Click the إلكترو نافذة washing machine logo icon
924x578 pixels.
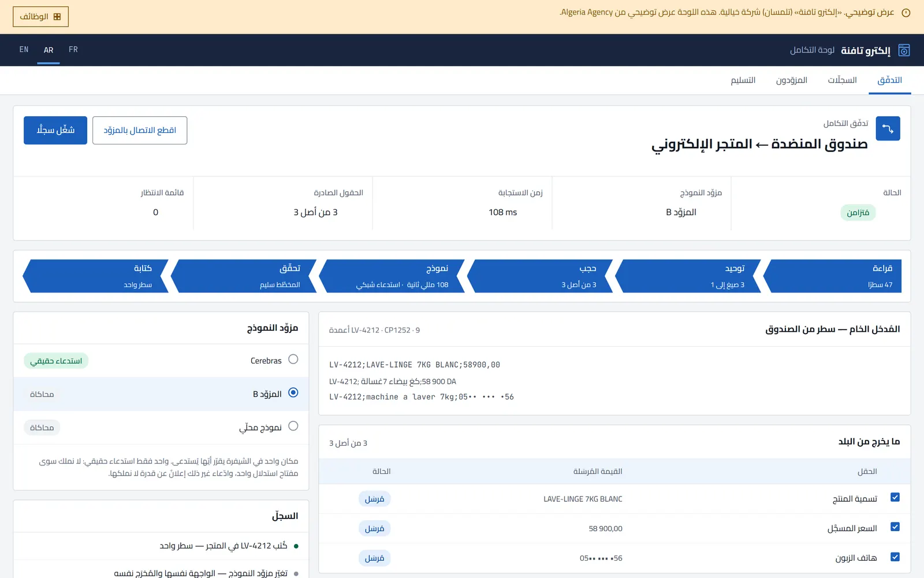[x=904, y=50]
